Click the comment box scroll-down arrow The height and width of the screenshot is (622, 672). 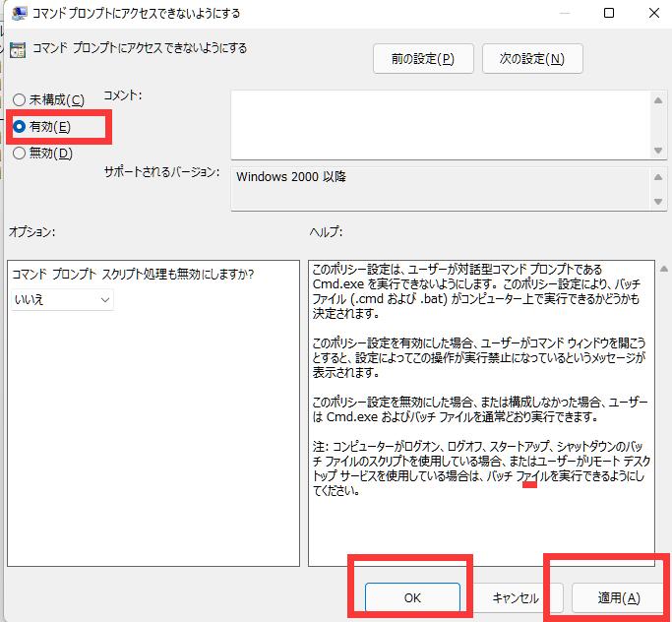(x=658, y=150)
